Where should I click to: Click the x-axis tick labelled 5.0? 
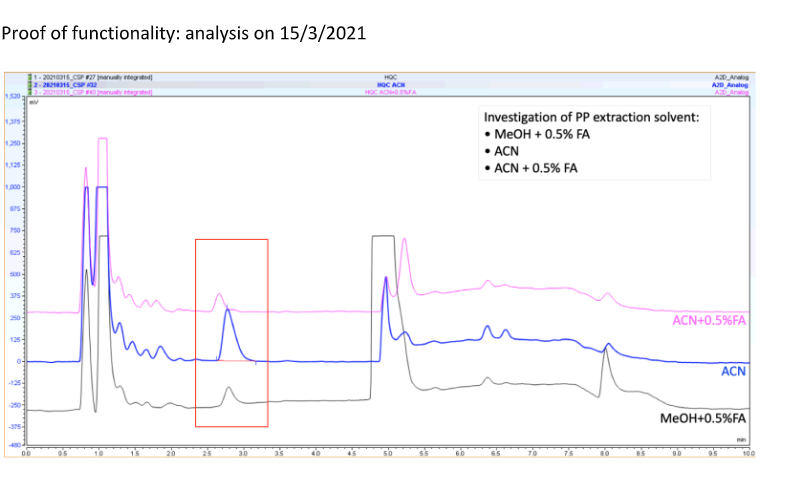388,453
